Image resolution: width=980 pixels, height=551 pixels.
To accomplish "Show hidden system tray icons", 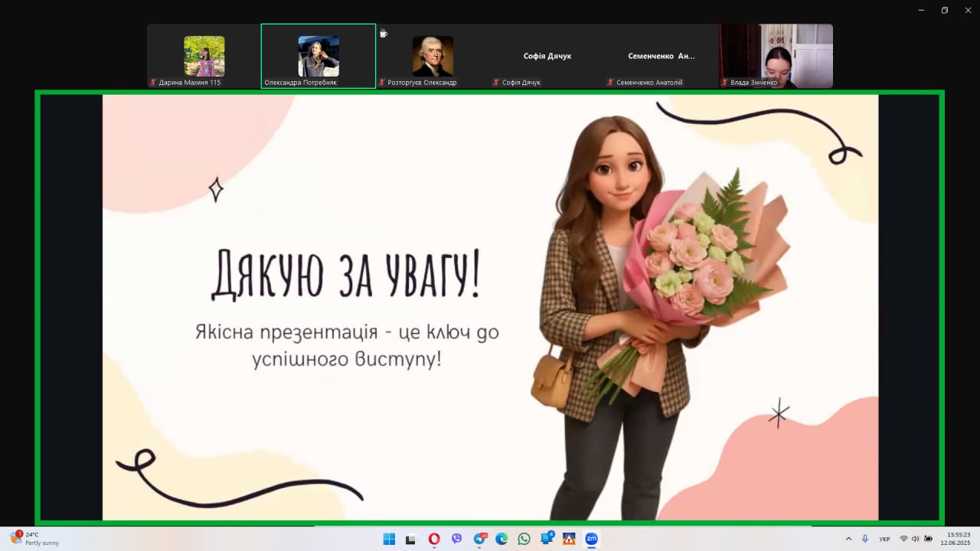I will pyautogui.click(x=848, y=539).
